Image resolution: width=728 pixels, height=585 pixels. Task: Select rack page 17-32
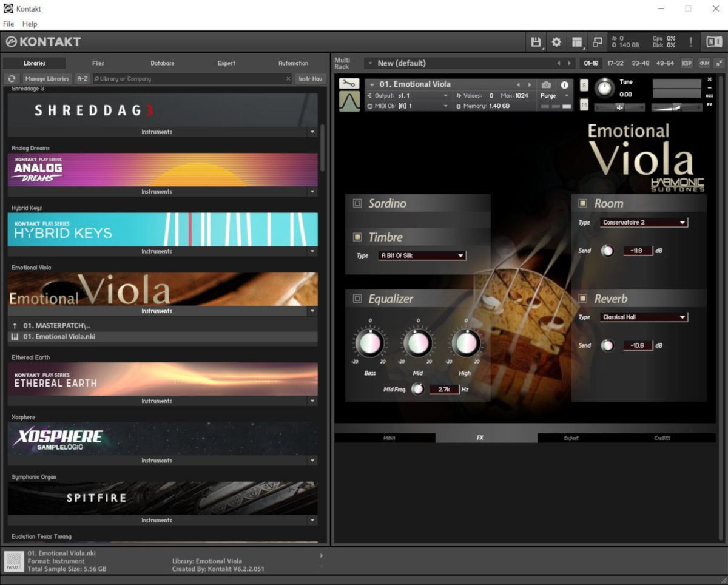(615, 63)
